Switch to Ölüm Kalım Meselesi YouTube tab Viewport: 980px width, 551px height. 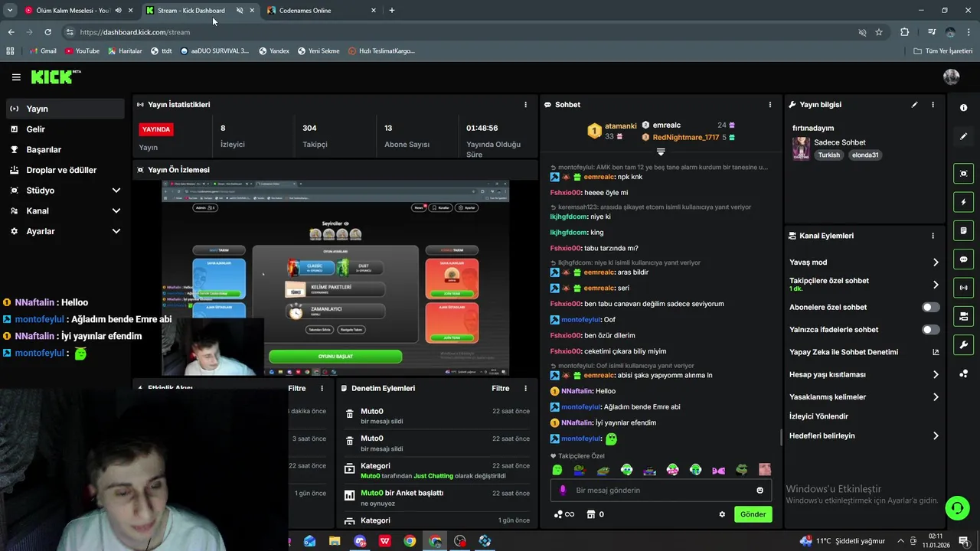coord(77,11)
